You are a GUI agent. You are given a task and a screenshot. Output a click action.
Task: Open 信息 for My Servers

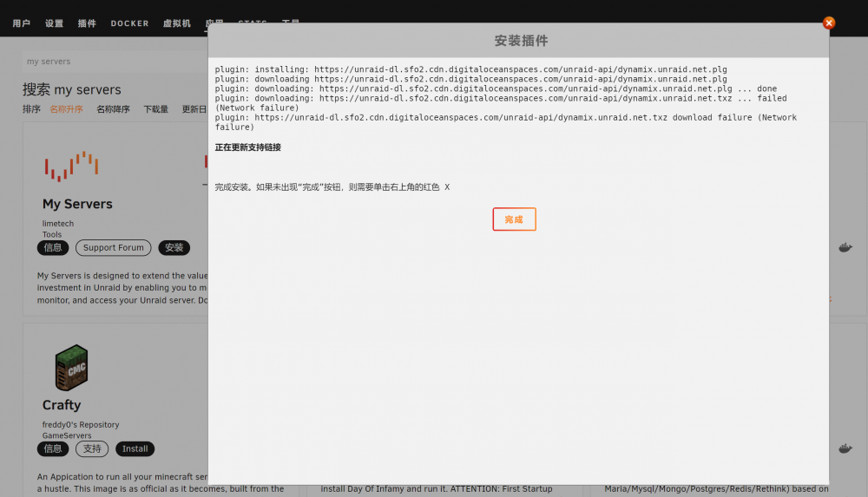pos(53,247)
